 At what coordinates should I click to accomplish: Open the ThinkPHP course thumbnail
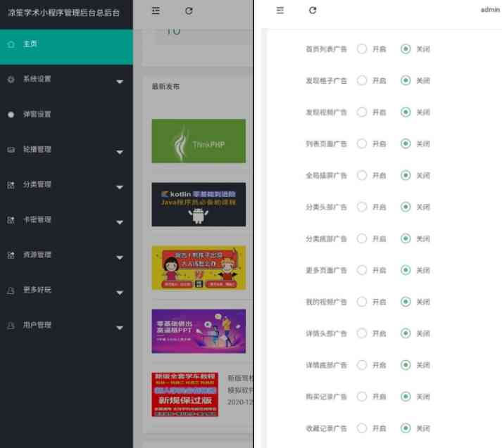(199, 141)
